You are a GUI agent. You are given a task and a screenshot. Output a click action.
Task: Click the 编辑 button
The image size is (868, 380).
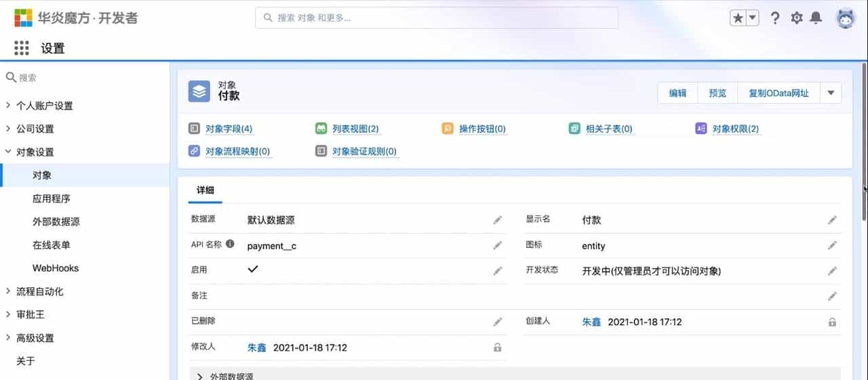(x=677, y=93)
